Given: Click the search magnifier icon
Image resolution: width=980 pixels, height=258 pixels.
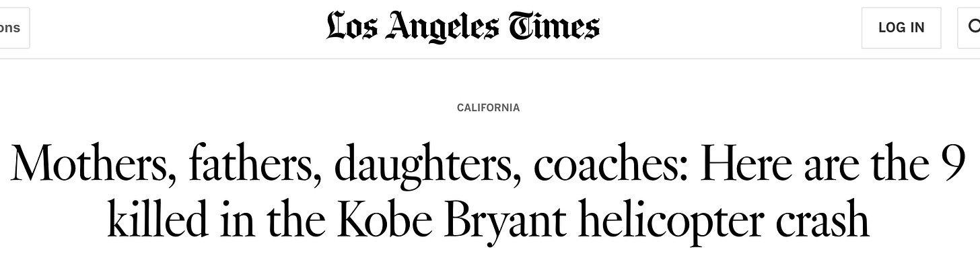Looking at the screenshot, I should [970, 28].
